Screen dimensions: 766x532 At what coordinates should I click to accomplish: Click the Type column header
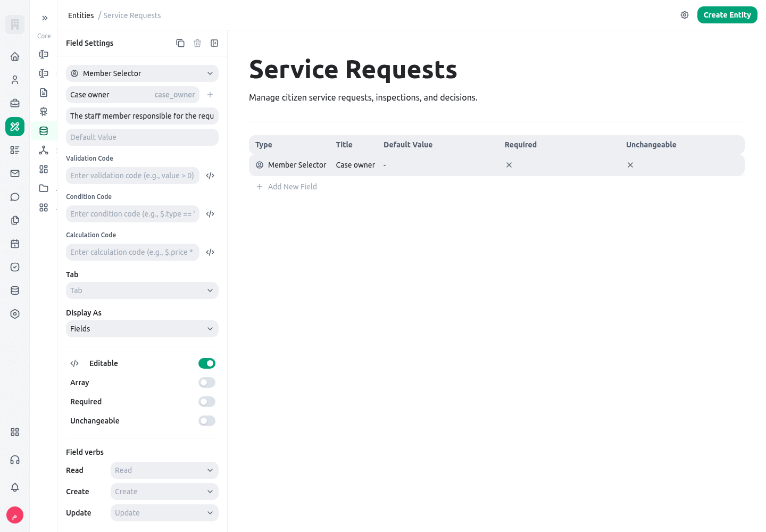[263, 145]
